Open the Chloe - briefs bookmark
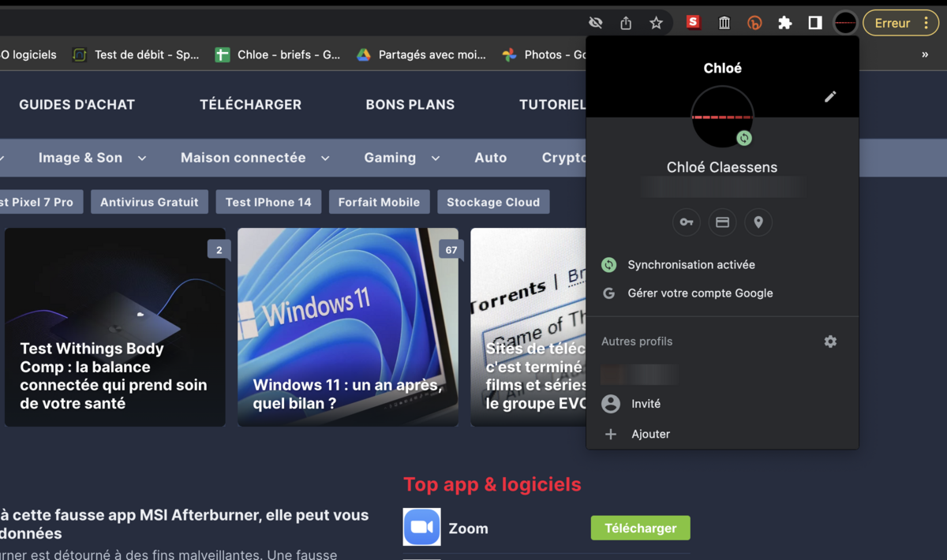This screenshot has width=947, height=560. point(278,54)
